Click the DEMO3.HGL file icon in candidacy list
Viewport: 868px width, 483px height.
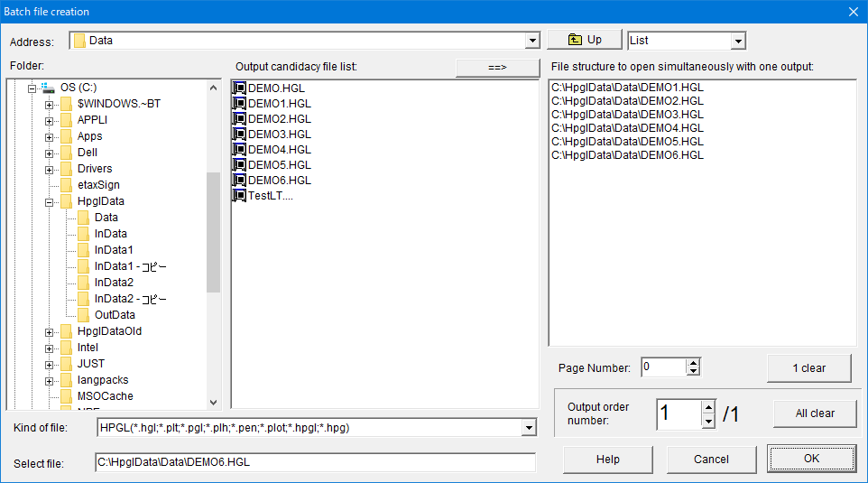pyautogui.click(x=240, y=135)
